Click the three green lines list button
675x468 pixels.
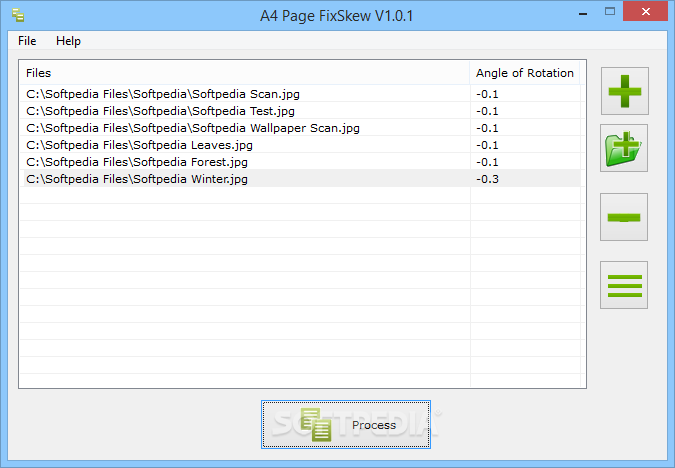624,285
